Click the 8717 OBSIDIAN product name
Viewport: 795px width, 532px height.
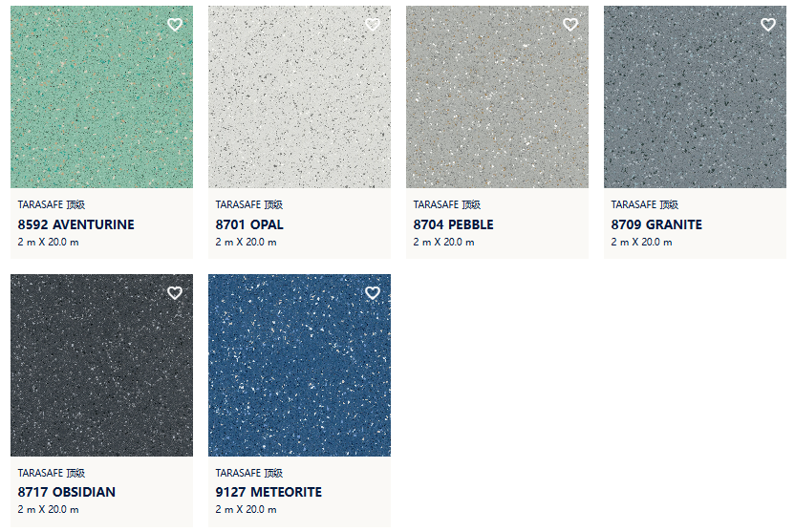point(67,492)
